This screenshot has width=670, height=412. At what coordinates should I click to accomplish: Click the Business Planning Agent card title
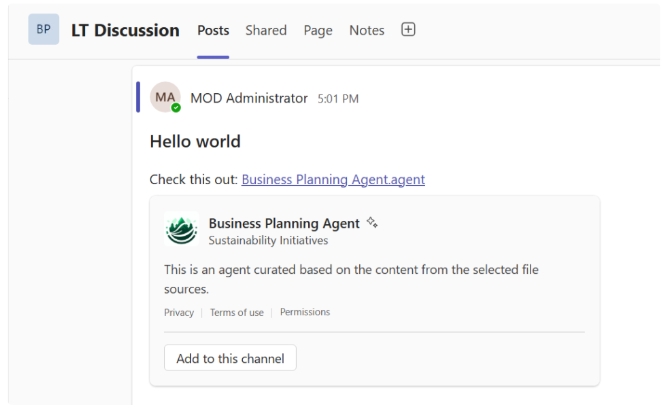click(283, 223)
